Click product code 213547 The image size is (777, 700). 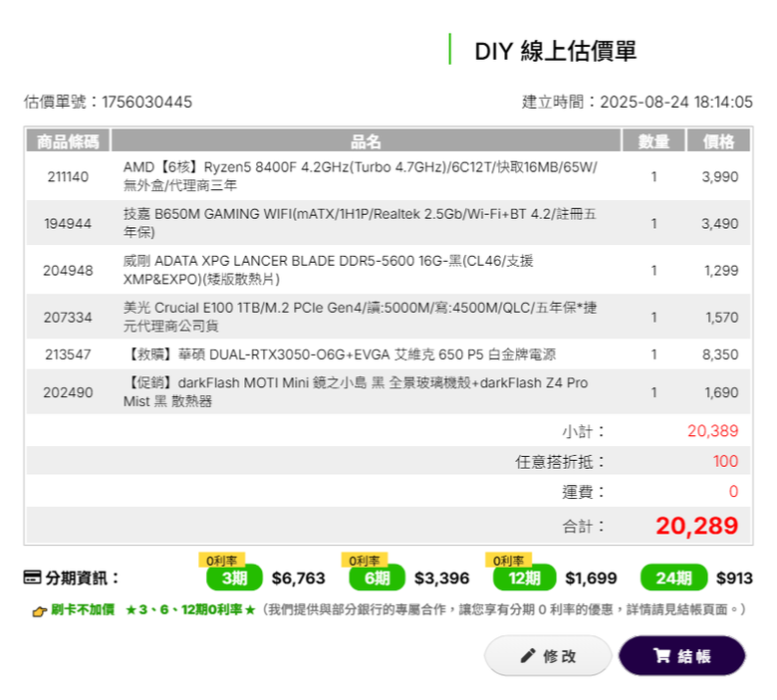pyautogui.click(x=68, y=354)
